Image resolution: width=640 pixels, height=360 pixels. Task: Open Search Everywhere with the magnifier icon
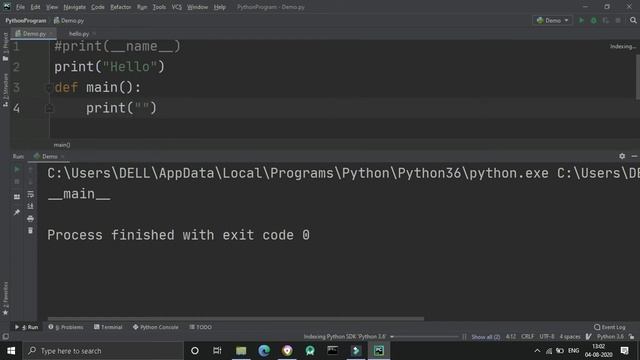point(633,20)
